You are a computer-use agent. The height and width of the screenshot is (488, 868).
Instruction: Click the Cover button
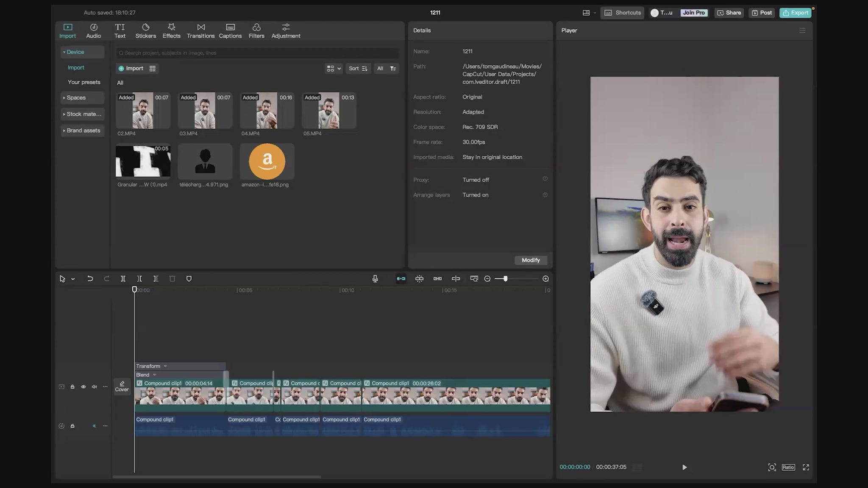122,386
